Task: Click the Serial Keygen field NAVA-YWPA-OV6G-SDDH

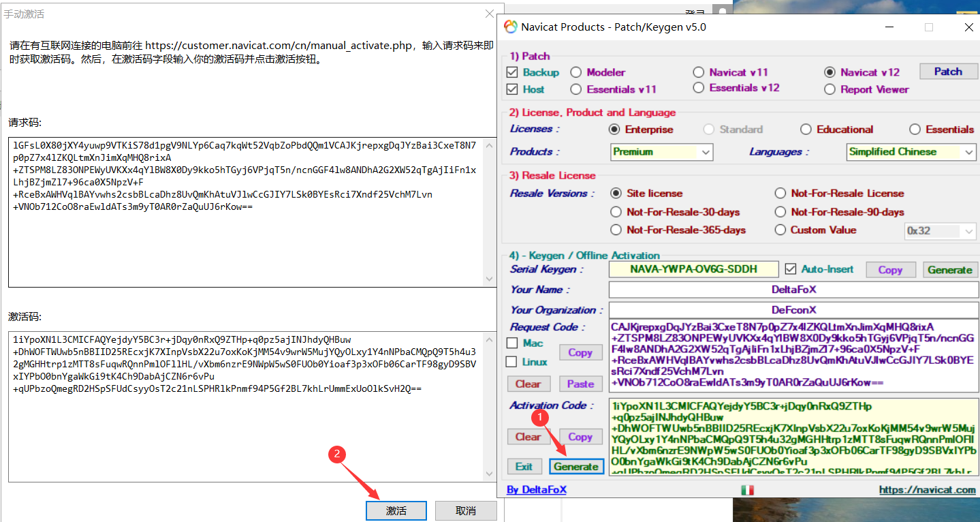Action: 693,269
